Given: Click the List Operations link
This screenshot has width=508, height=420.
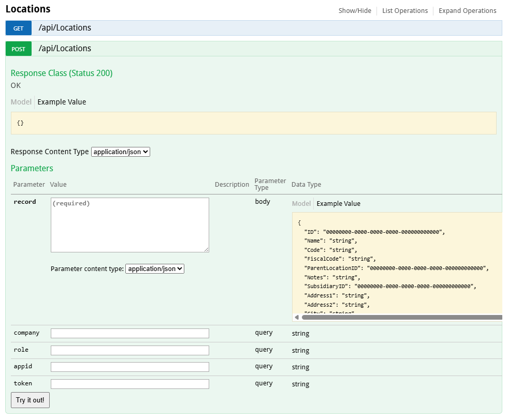Looking at the screenshot, I should click(405, 11).
